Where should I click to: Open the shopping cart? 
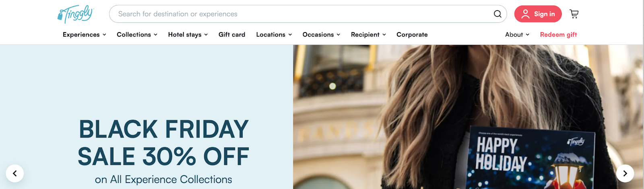(574, 14)
